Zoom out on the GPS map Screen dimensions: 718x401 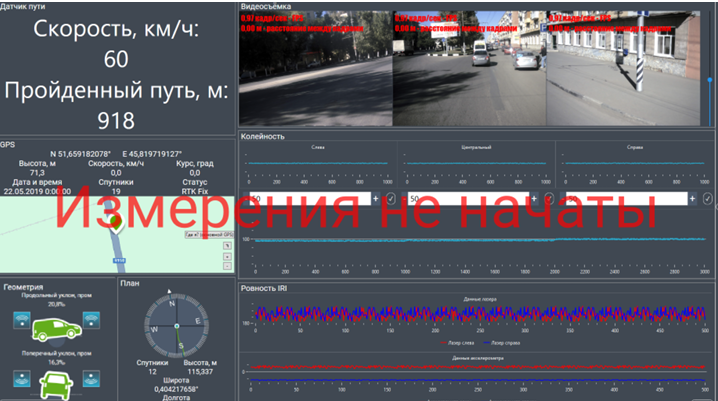point(228,266)
